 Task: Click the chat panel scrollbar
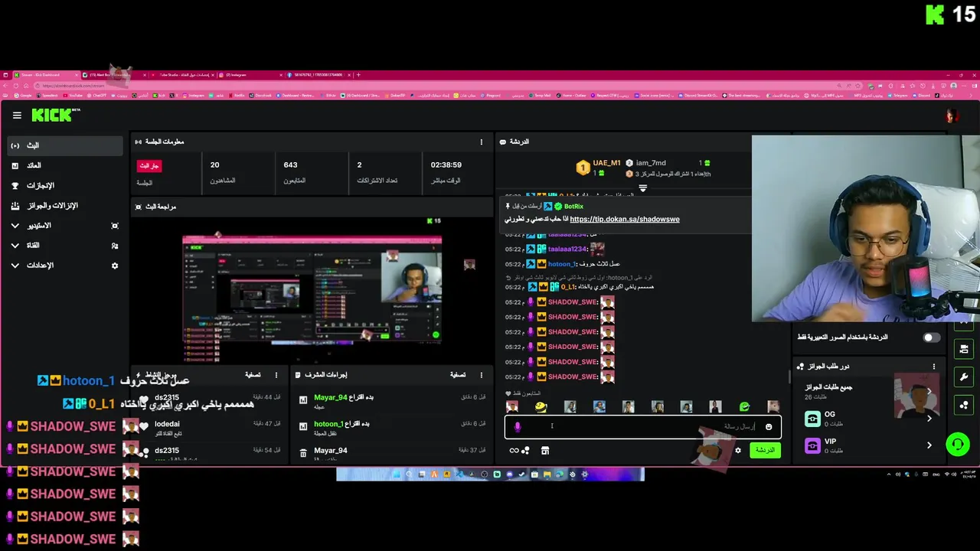coord(789,377)
